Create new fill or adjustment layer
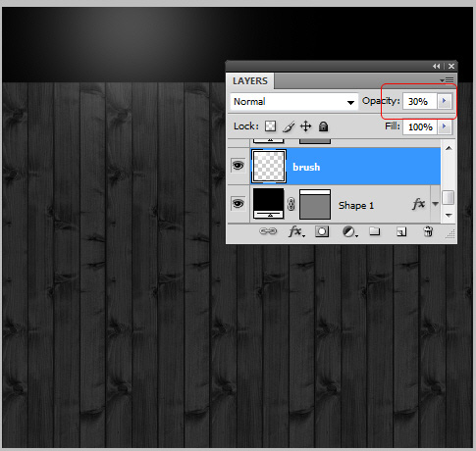 tap(349, 231)
